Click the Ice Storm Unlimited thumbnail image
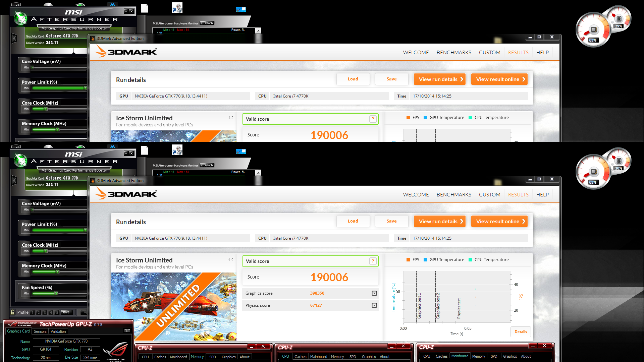The height and width of the screenshot is (362, 644). pyautogui.click(x=174, y=306)
